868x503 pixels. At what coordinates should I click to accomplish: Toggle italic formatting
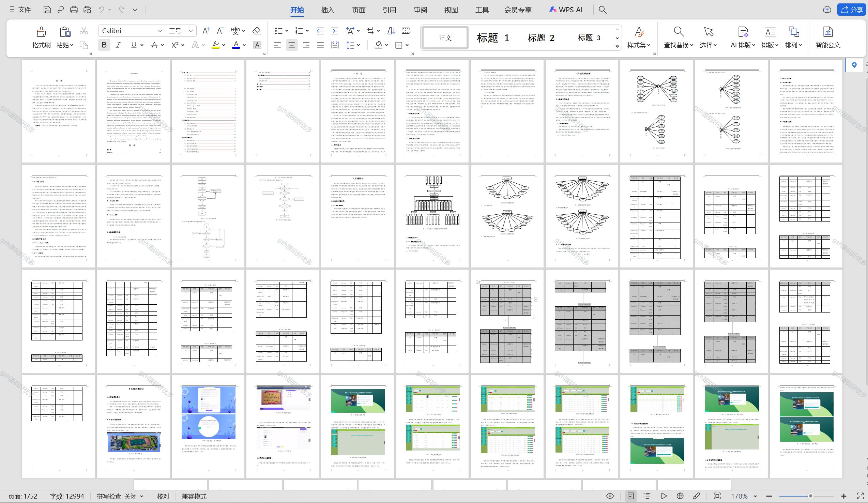118,45
